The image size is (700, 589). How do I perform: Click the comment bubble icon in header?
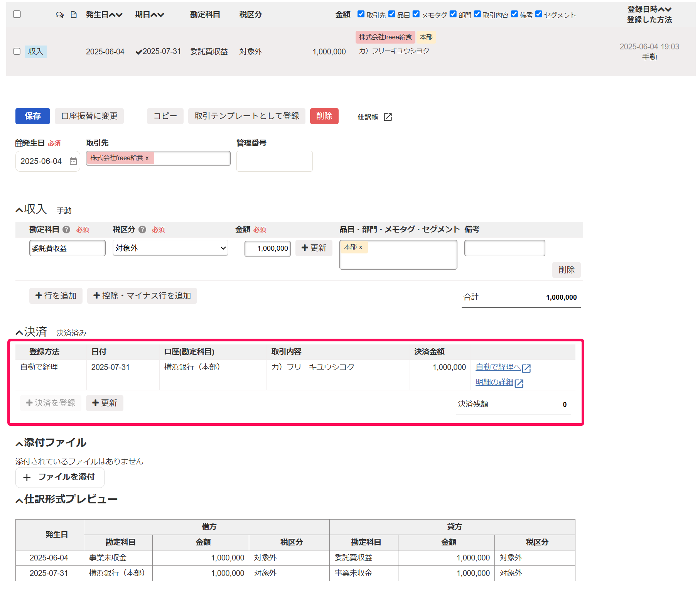[x=59, y=15]
